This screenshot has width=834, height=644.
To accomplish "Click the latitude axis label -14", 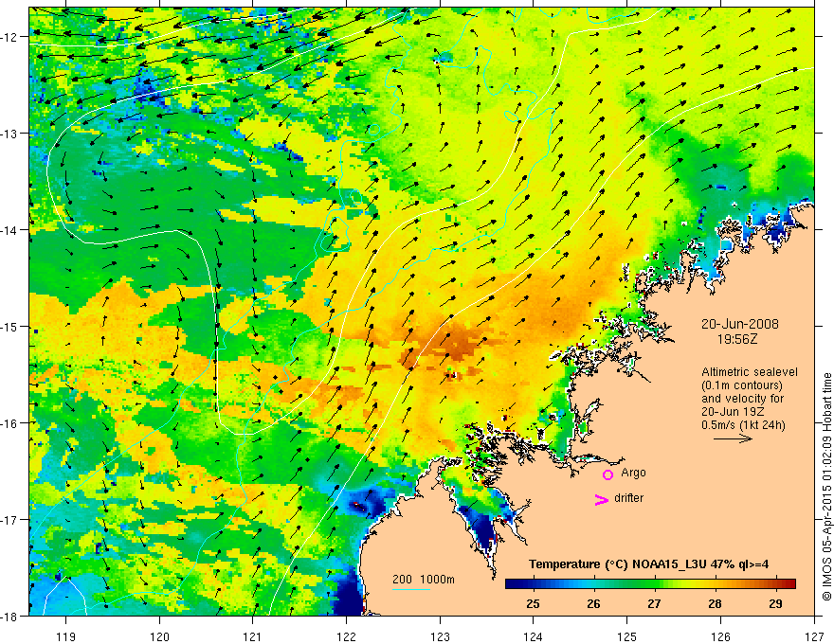I will tap(10, 230).
